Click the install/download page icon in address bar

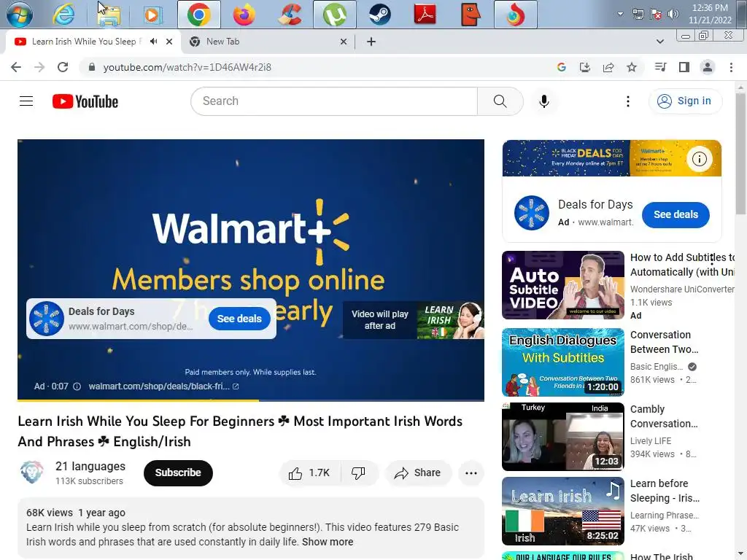click(584, 67)
